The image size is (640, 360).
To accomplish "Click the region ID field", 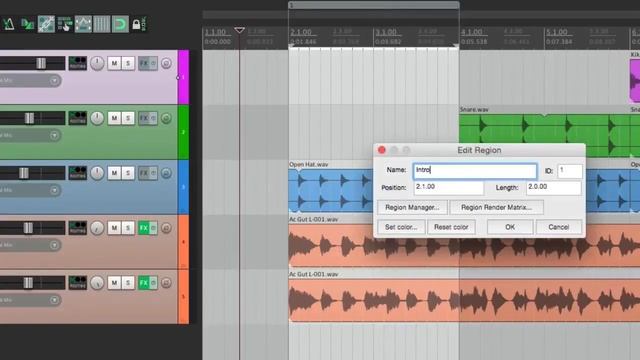I will click(570, 171).
